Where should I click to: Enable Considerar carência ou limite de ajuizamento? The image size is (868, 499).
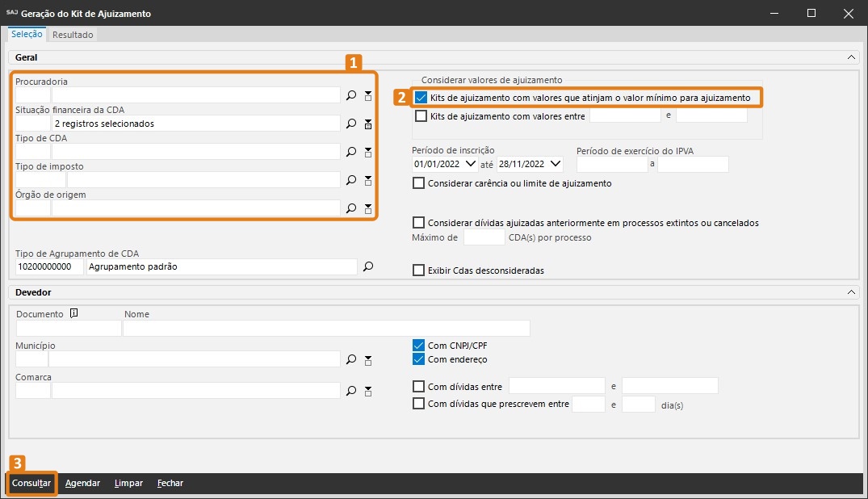tap(418, 183)
